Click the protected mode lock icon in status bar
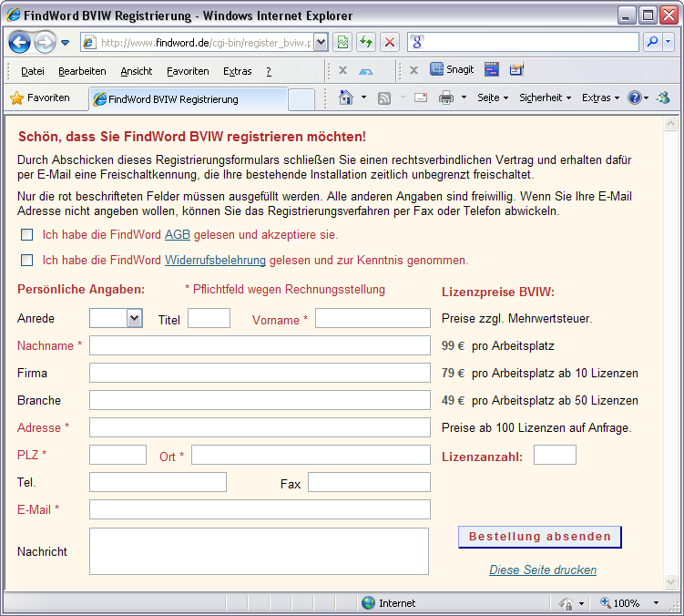Screen dimensions: 684x616 pos(566,603)
